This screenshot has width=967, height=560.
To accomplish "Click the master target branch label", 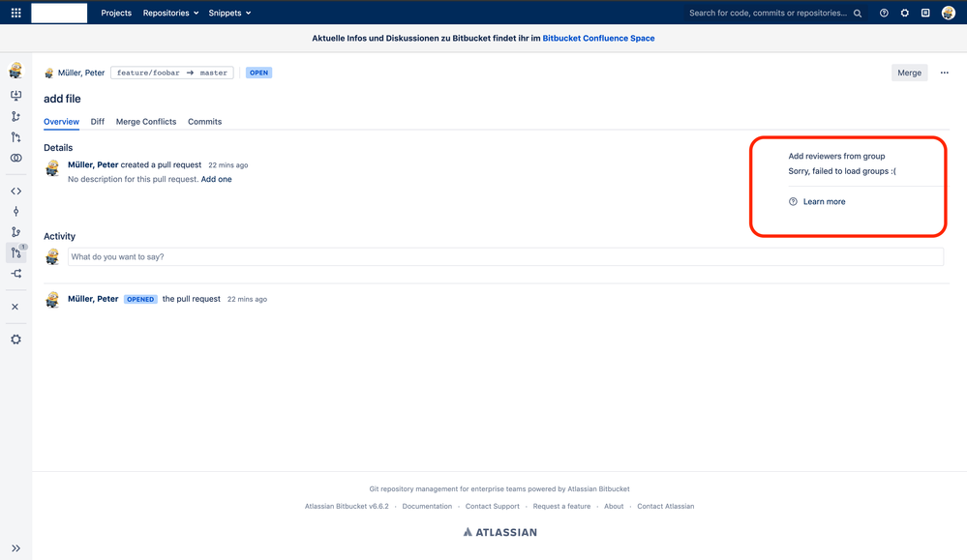I will (x=213, y=73).
